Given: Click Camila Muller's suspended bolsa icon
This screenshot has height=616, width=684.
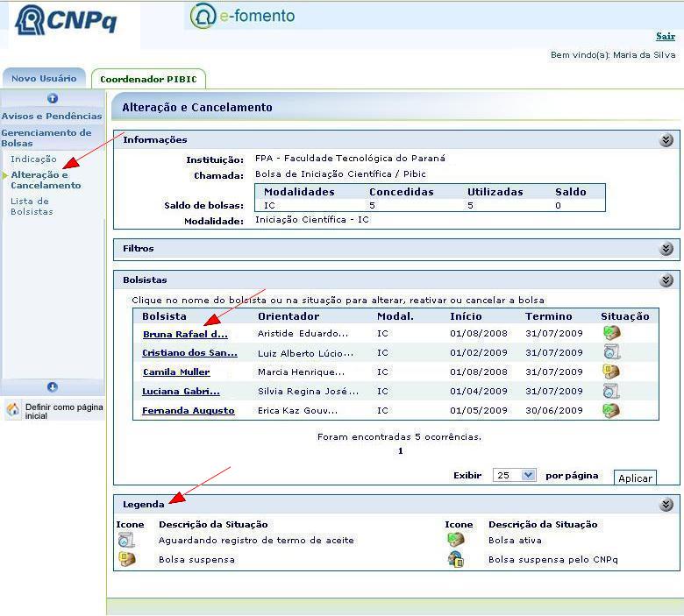Looking at the screenshot, I should (x=611, y=372).
